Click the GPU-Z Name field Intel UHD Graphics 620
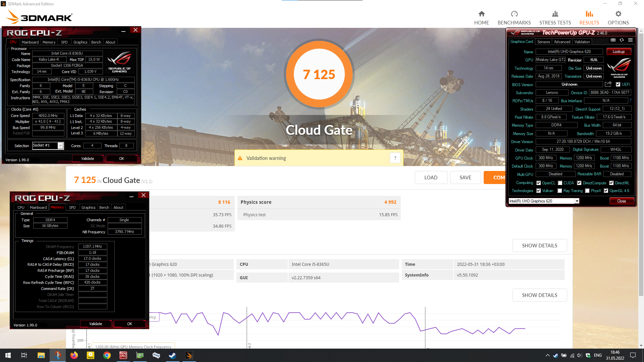The height and width of the screenshot is (362, 644). (569, 52)
